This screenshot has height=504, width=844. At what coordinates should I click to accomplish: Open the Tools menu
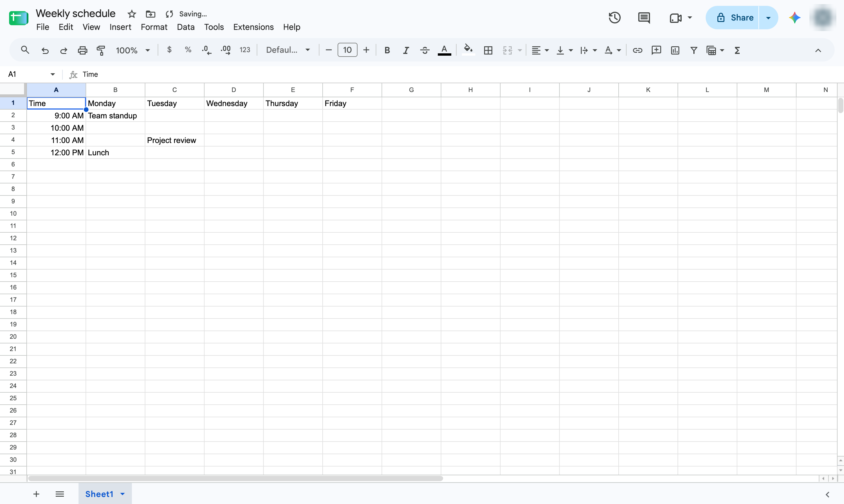pos(214,27)
